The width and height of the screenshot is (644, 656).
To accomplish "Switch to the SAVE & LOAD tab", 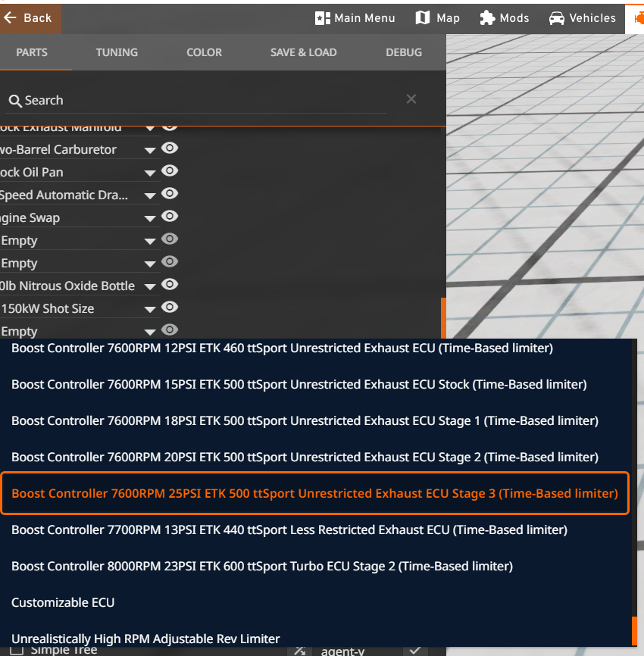I will tap(303, 52).
